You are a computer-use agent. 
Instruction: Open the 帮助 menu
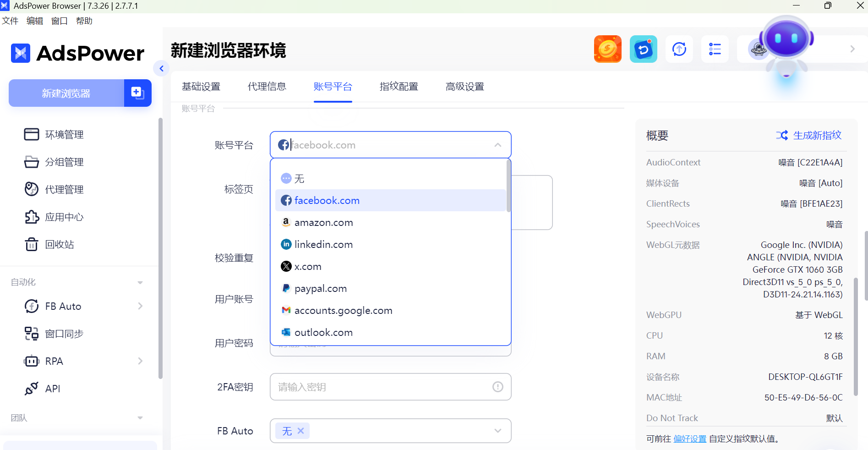point(84,21)
